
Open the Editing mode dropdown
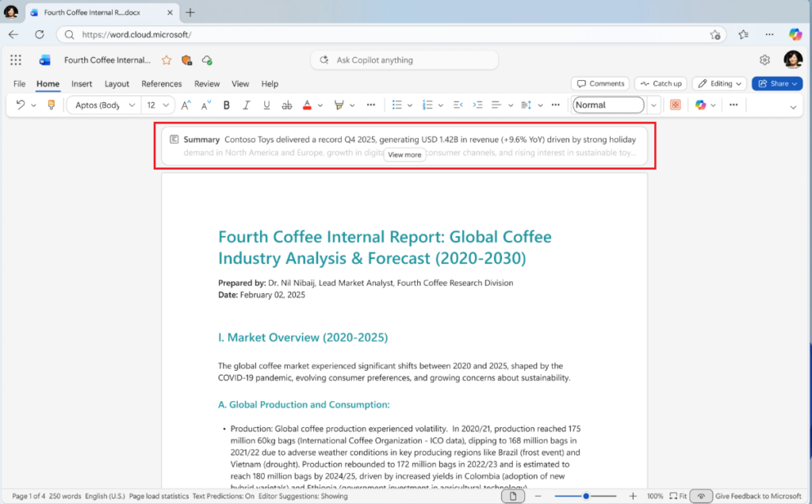tap(719, 83)
